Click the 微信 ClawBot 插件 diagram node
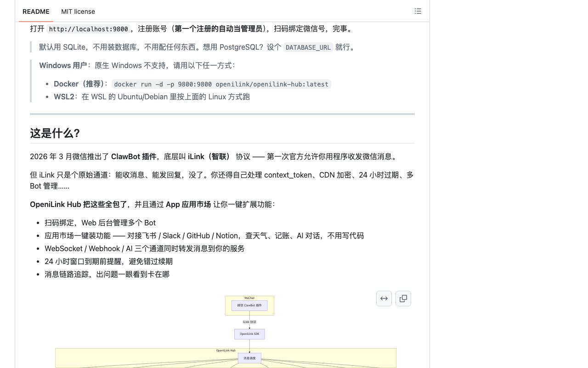Screen dimensions: 588x368 tap(249, 305)
